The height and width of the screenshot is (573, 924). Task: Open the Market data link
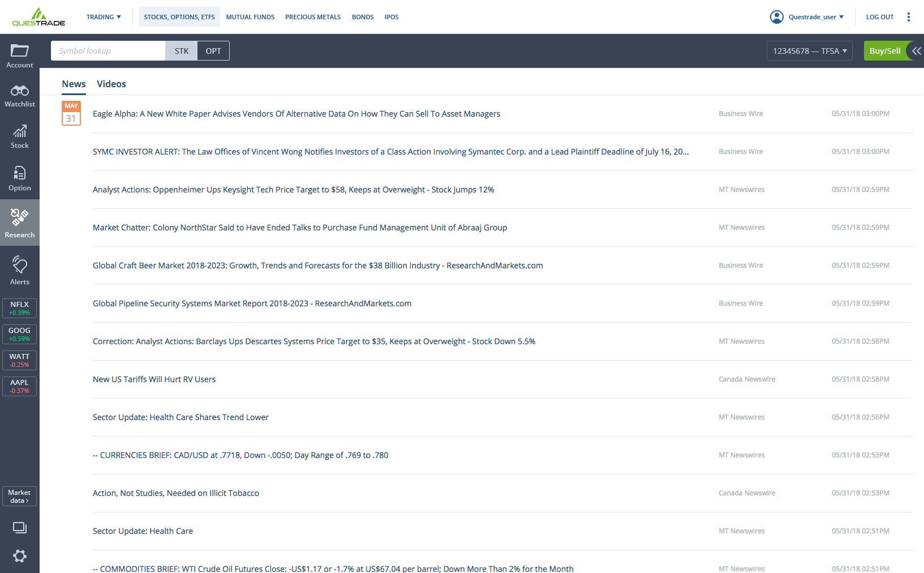(20, 497)
